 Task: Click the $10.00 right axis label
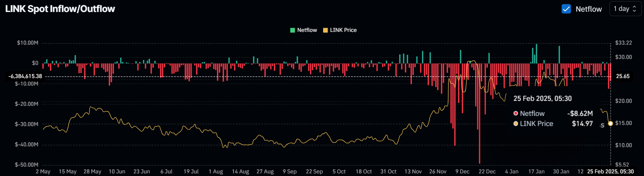point(624,145)
